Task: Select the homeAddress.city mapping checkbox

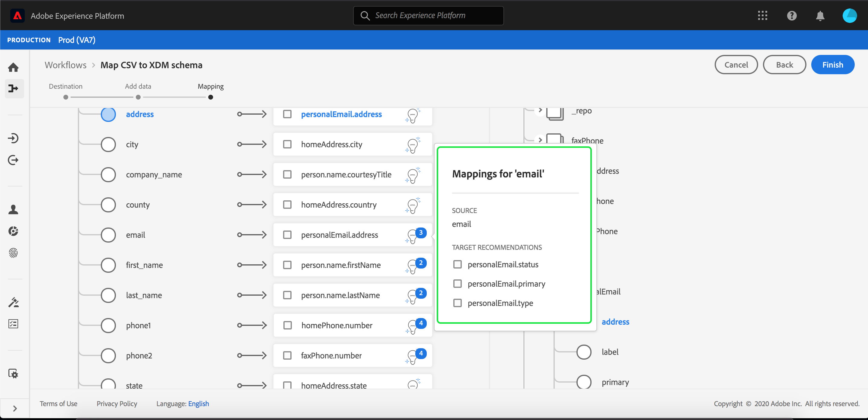Action: [287, 145]
